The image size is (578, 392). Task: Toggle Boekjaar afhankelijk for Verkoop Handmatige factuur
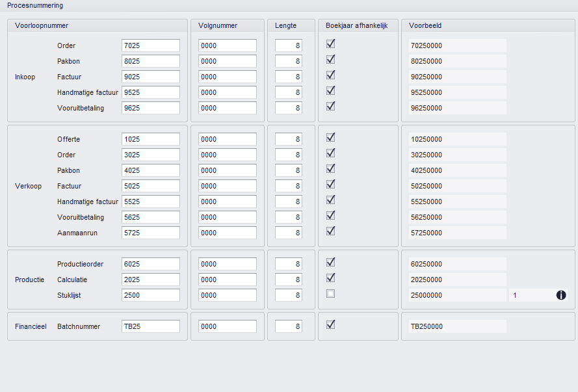331,200
